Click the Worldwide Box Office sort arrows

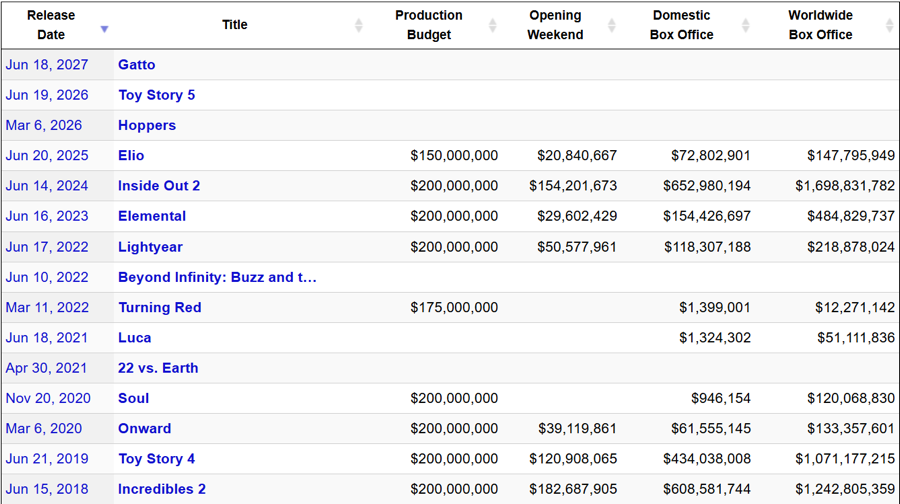890,25
